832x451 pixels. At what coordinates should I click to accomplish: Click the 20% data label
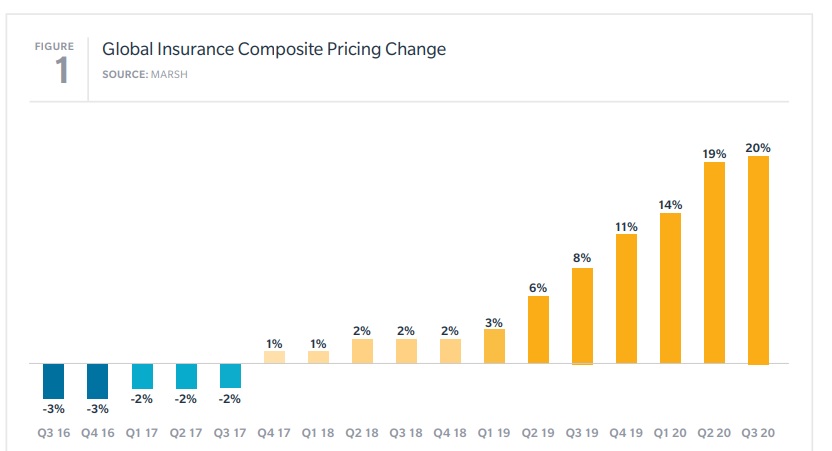758,148
